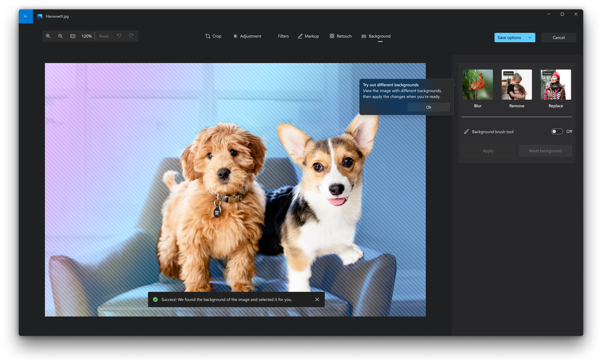This screenshot has width=602, height=364.
Task: Select the Markup tool icon
Action: tap(300, 36)
